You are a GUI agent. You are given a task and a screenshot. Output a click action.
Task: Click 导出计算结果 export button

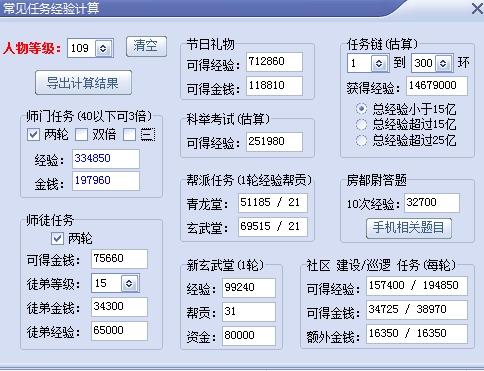[83, 83]
